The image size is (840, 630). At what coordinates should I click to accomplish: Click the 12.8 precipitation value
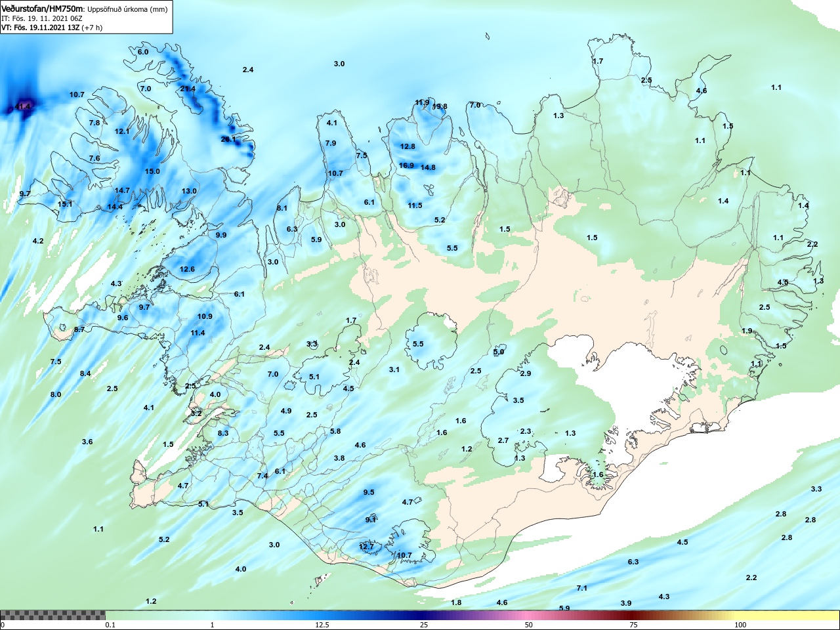tap(408, 146)
